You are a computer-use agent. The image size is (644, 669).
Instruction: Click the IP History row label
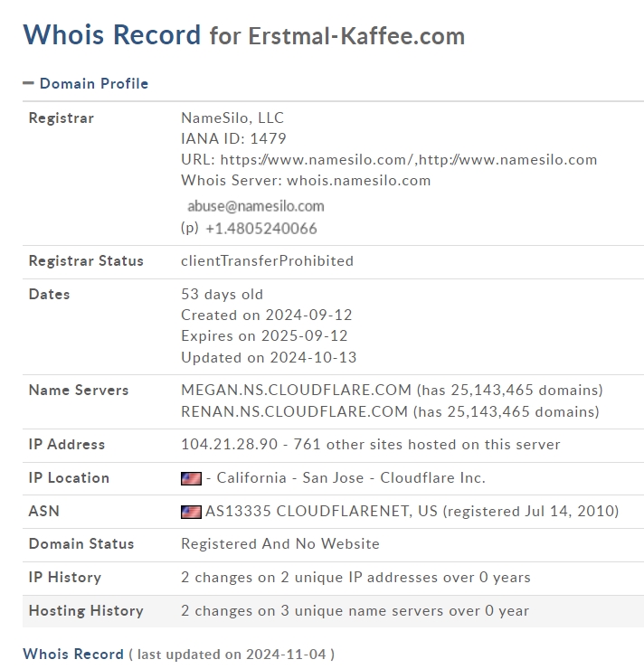pyautogui.click(x=65, y=578)
